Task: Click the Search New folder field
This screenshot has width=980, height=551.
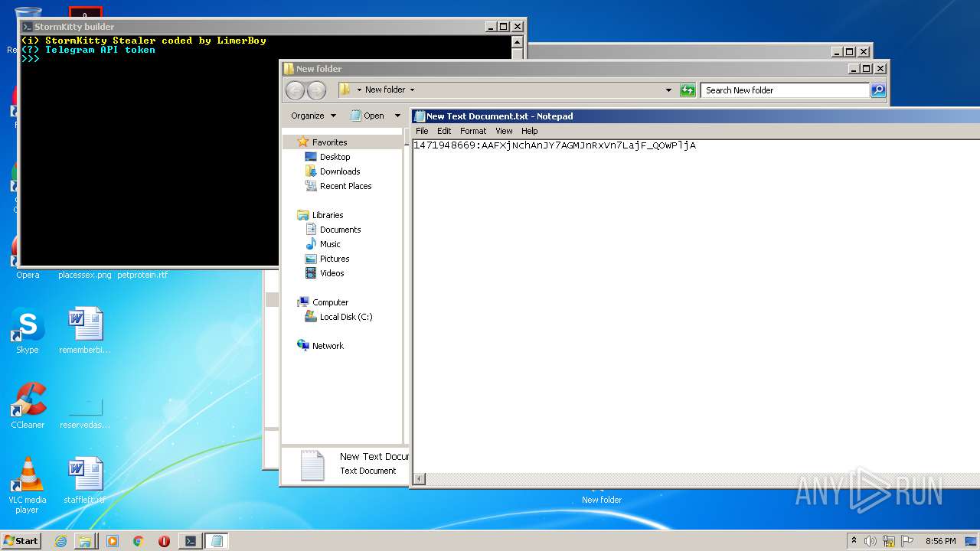Action: click(x=786, y=90)
